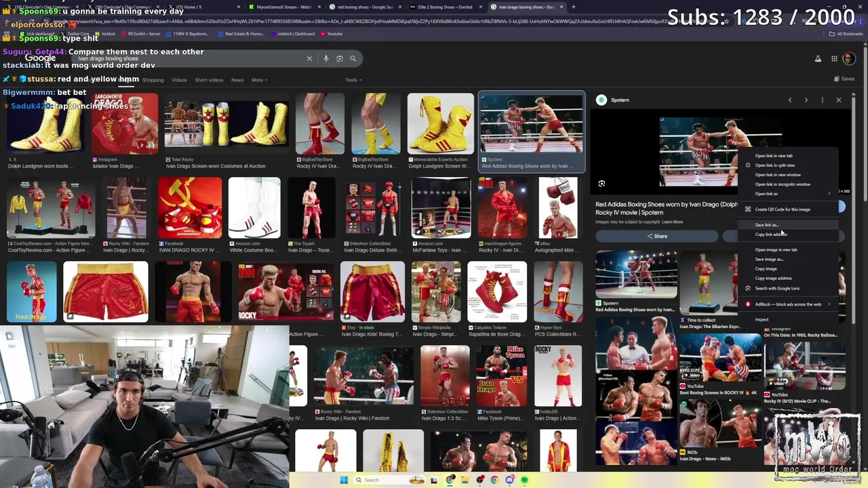The image size is (868, 488).
Task: Switch to the Short videos tab
Action: point(209,80)
